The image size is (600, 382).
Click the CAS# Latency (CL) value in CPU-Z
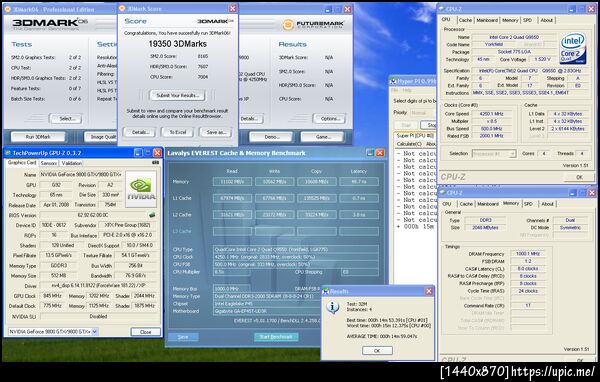tap(528, 269)
